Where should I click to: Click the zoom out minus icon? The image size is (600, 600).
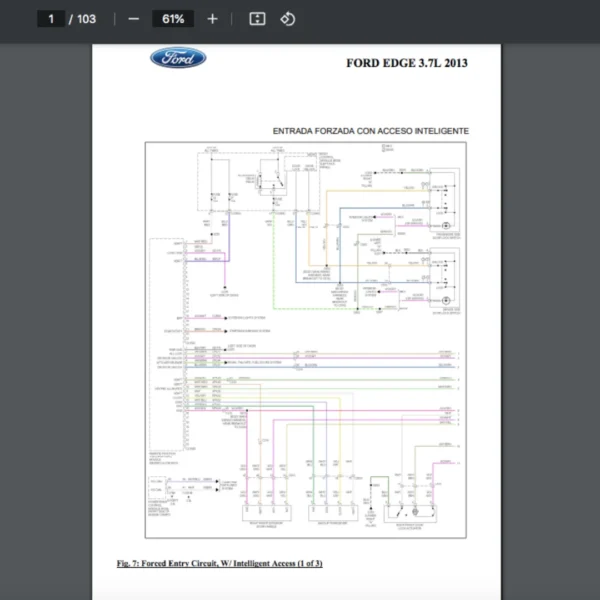pos(134,19)
